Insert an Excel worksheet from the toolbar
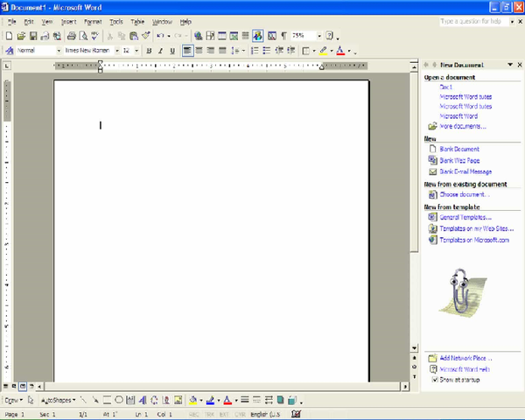 click(234, 36)
